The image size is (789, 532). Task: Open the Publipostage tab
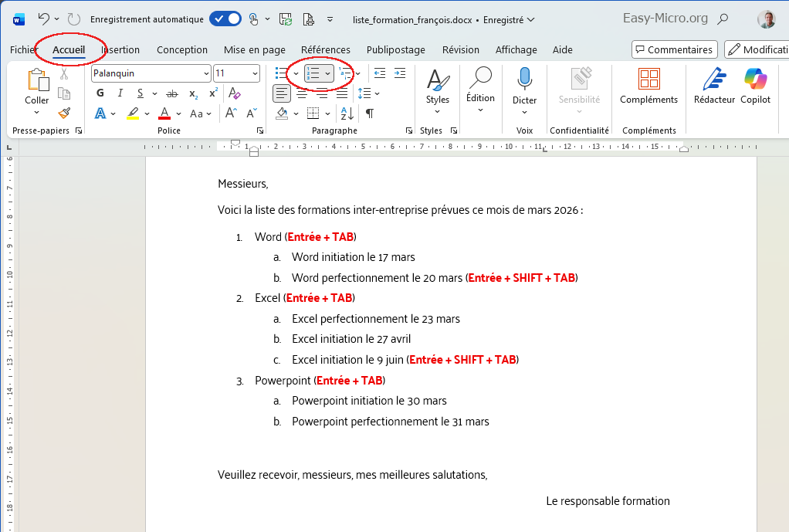click(394, 49)
